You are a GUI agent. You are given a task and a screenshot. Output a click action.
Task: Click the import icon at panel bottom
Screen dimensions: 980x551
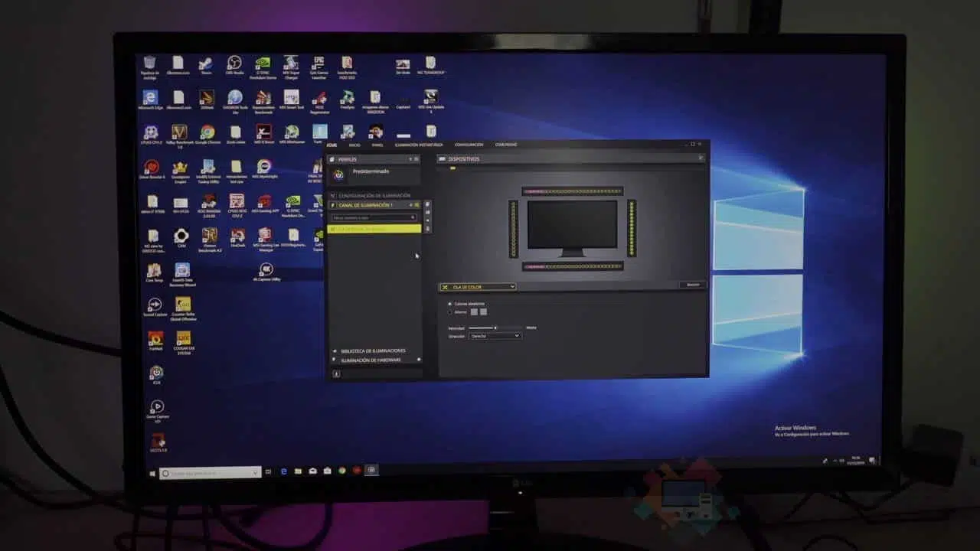[x=336, y=374]
